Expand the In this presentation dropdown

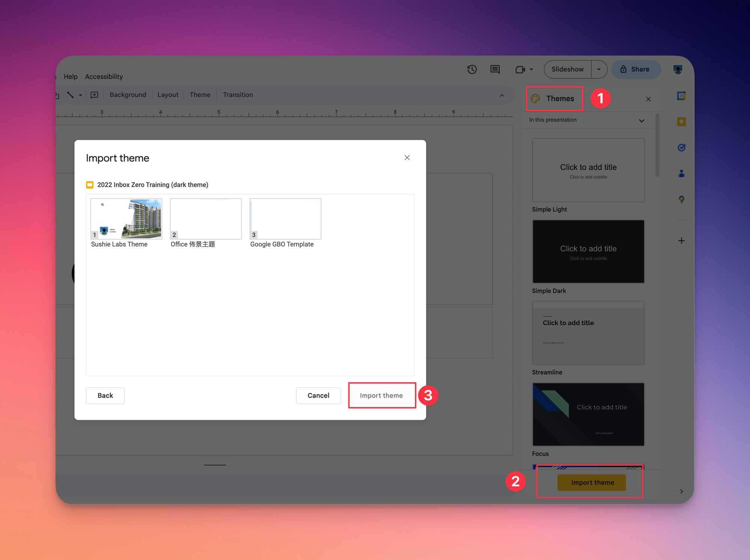click(642, 120)
